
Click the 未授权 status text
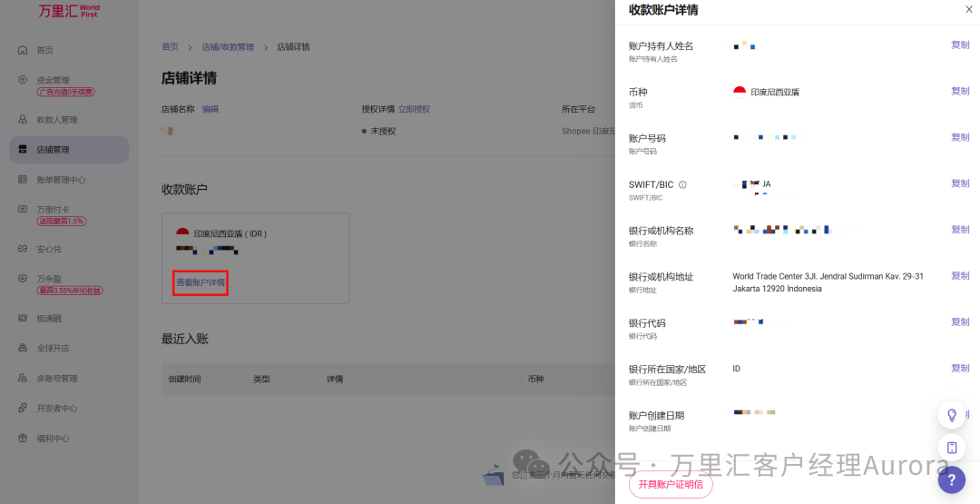coord(383,132)
